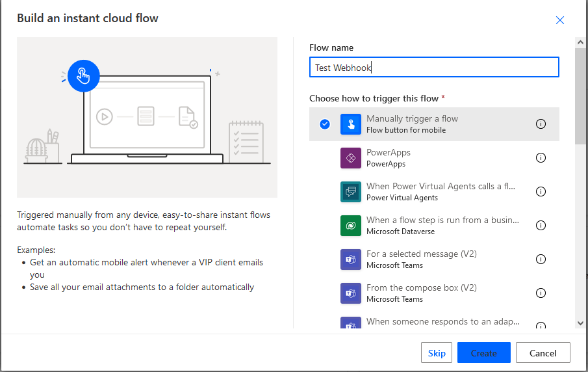The width and height of the screenshot is (588, 372).
Task: Cancel the instant cloud flow dialog
Action: point(543,352)
